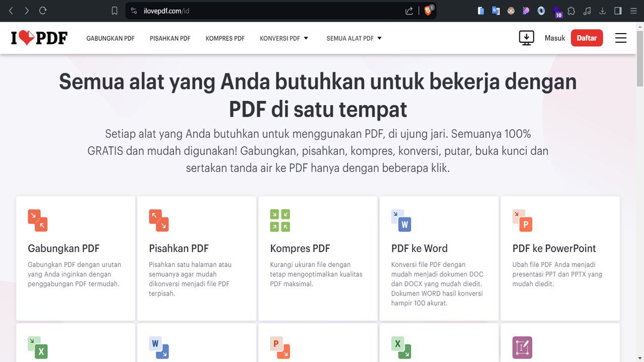
Task: Open the purple Edit PDF tool icon
Action: tap(523, 347)
